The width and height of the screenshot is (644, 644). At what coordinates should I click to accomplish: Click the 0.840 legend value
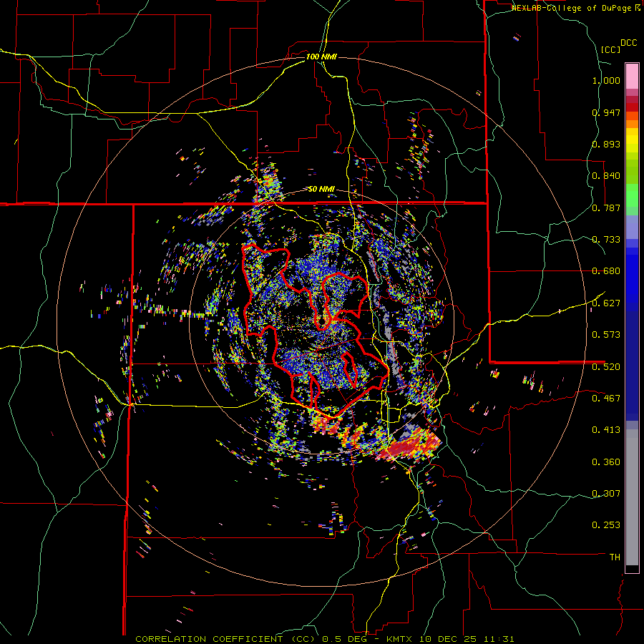(606, 176)
